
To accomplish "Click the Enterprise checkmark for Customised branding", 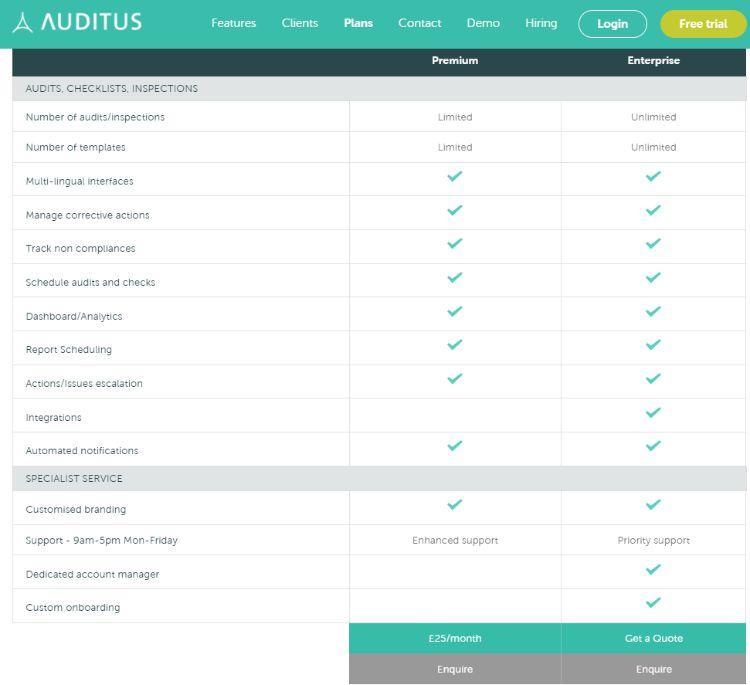I will [653, 504].
